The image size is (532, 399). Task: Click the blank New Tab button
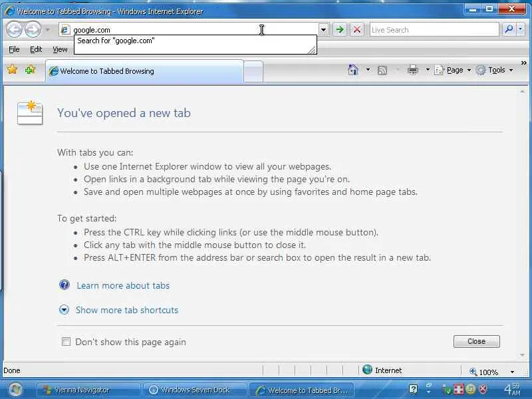(253, 72)
